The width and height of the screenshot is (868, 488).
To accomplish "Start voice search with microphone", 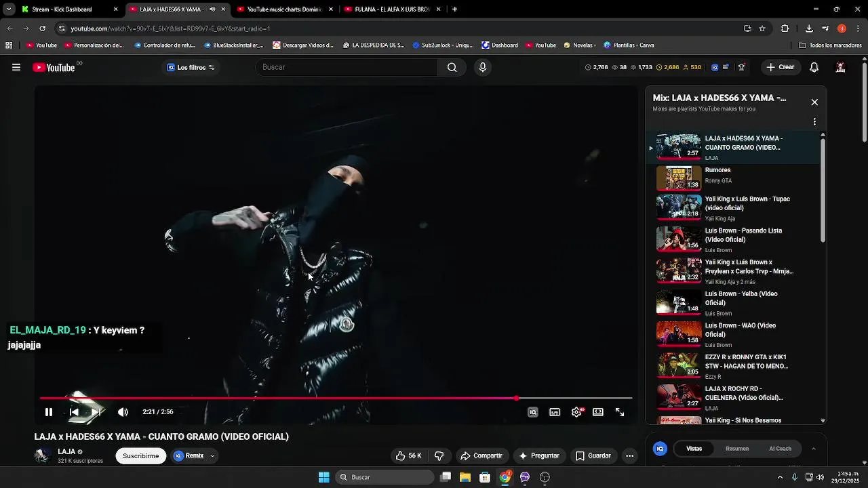I will pyautogui.click(x=483, y=67).
